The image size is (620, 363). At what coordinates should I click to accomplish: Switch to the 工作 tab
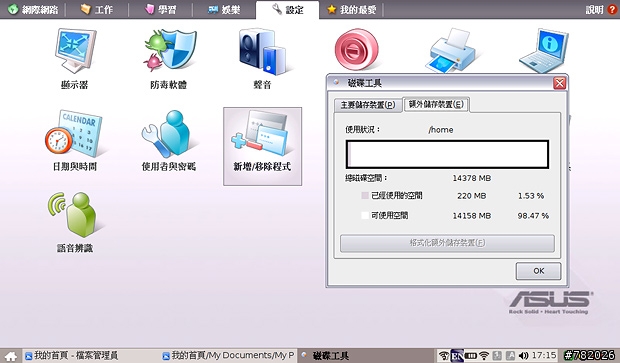96,9
